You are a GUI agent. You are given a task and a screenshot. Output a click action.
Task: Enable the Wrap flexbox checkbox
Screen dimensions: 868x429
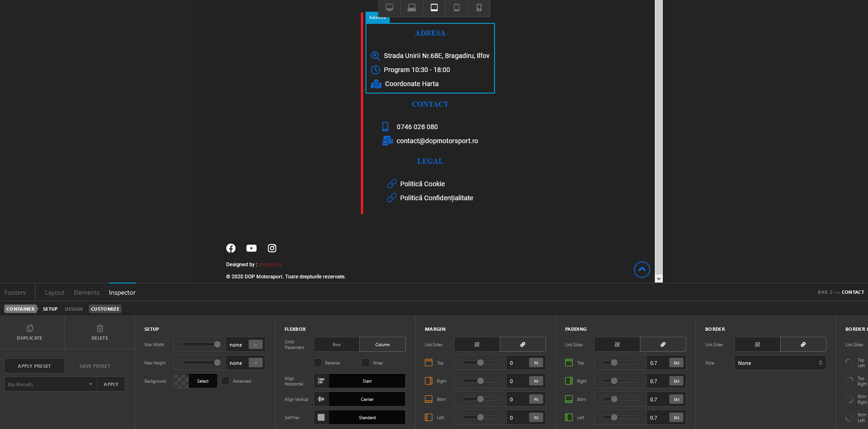pos(366,363)
